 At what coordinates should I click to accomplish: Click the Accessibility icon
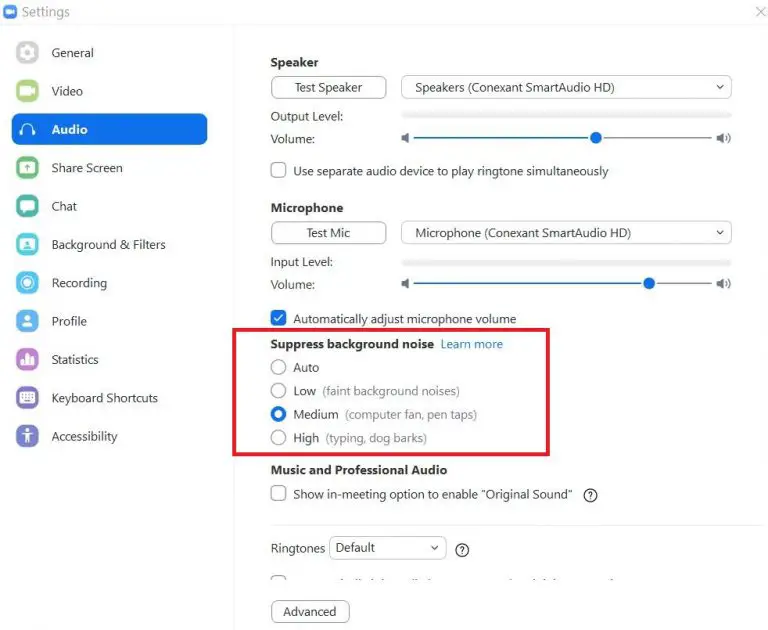point(27,436)
